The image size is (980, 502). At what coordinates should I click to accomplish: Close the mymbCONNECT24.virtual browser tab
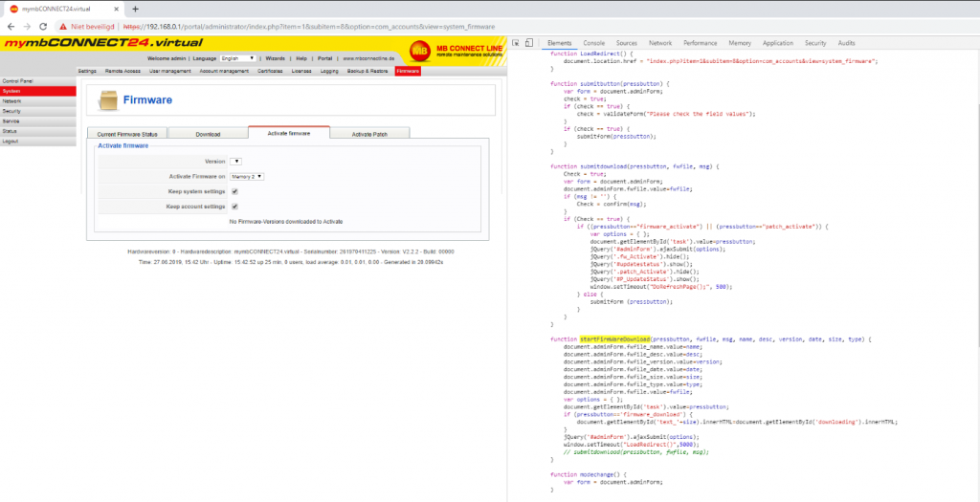coord(116,9)
